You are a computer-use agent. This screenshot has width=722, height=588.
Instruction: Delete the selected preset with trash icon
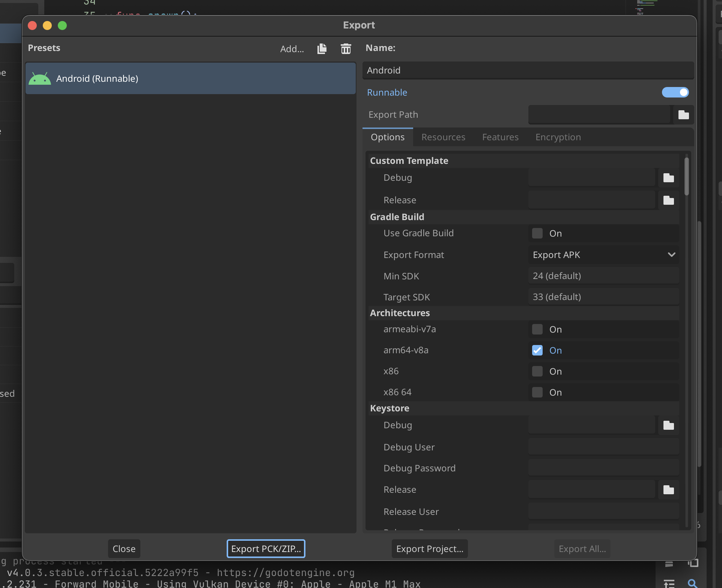pyautogui.click(x=346, y=49)
